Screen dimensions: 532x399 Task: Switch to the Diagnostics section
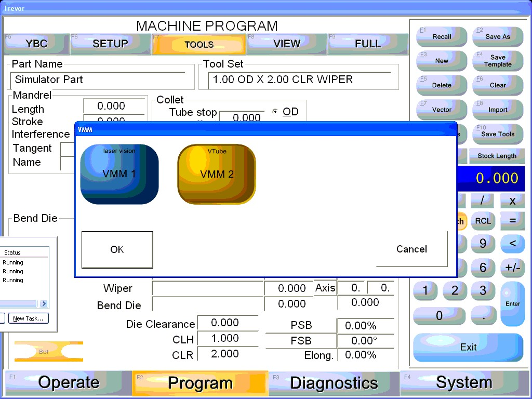coord(334,383)
